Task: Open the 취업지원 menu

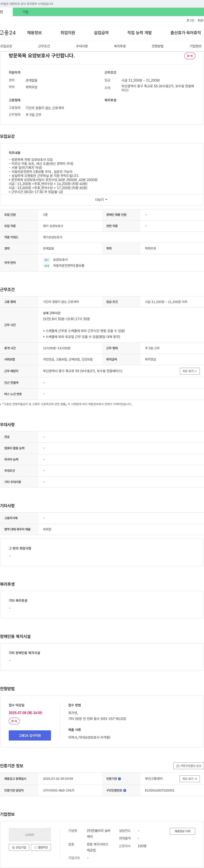Action: (68, 33)
